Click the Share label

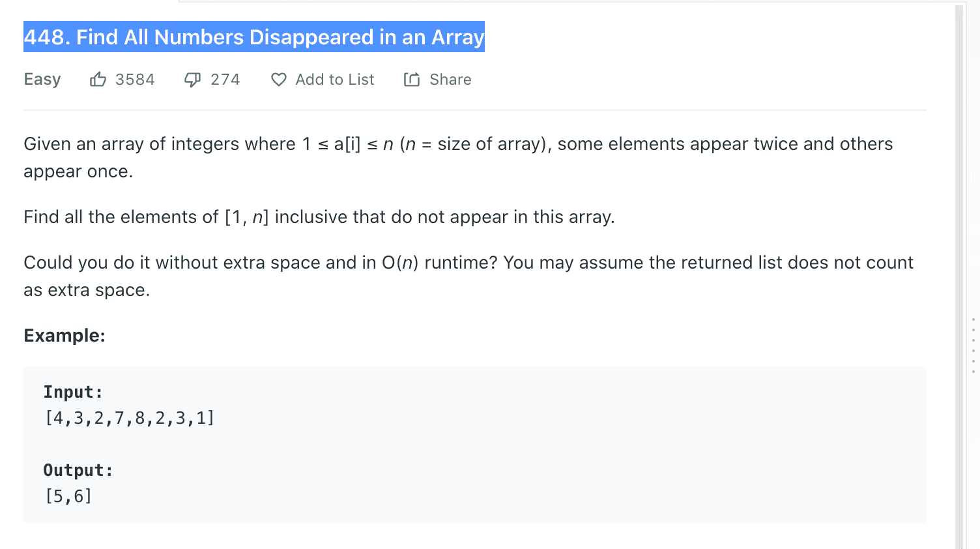(450, 79)
